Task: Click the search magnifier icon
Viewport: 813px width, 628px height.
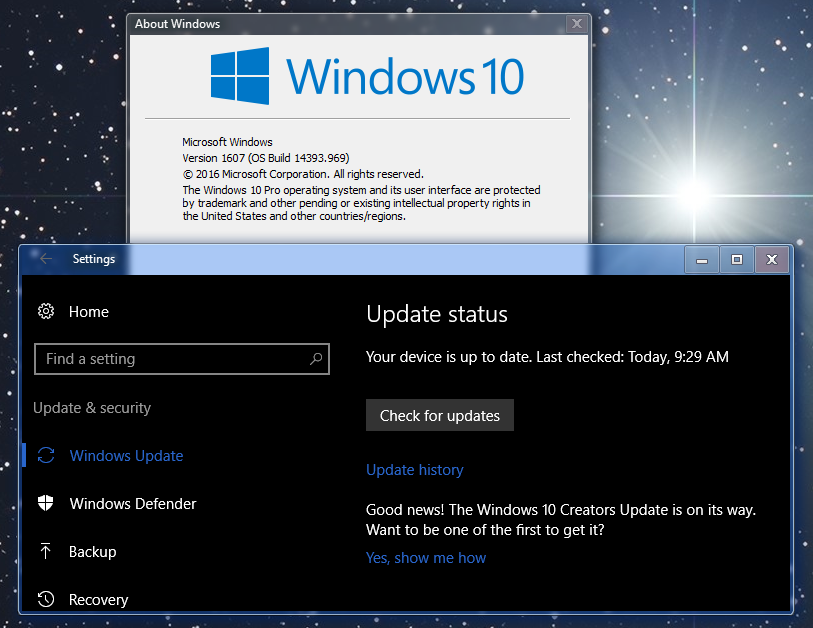Action: pos(316,359)
